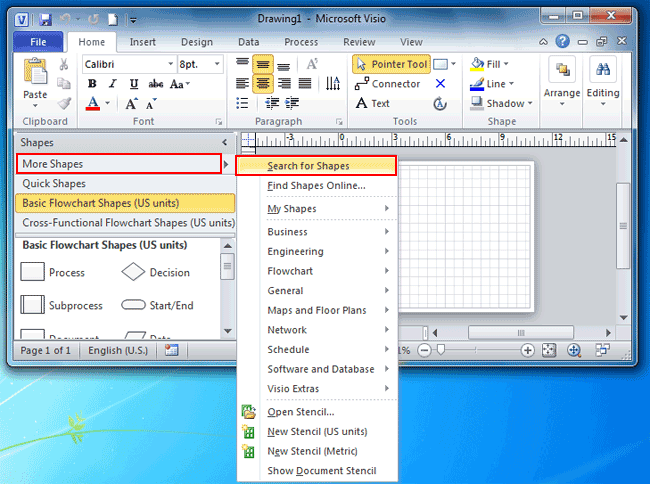Screen dimensions: 650x484
Task: Click the zoom slider handle
Action: [x=441, y=351]
